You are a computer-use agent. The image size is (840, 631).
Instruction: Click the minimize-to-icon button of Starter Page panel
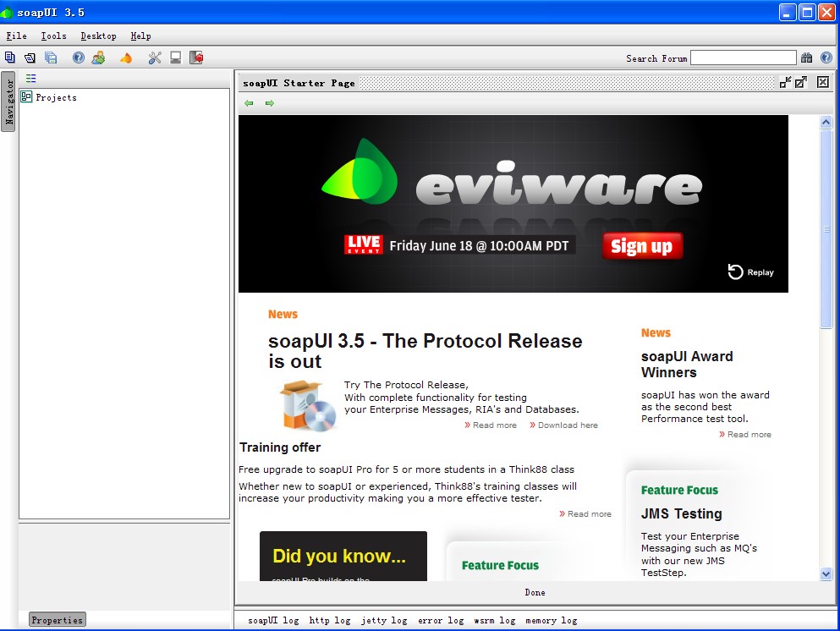point(785,82)
